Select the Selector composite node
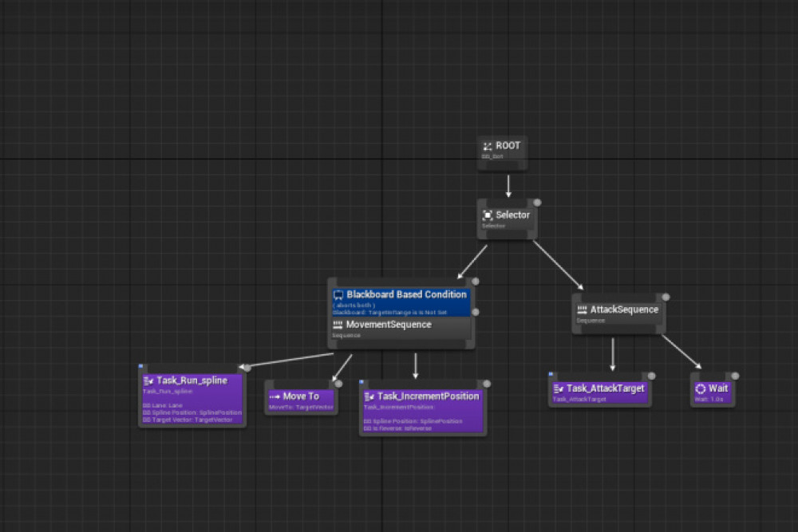 coord(507,219)
